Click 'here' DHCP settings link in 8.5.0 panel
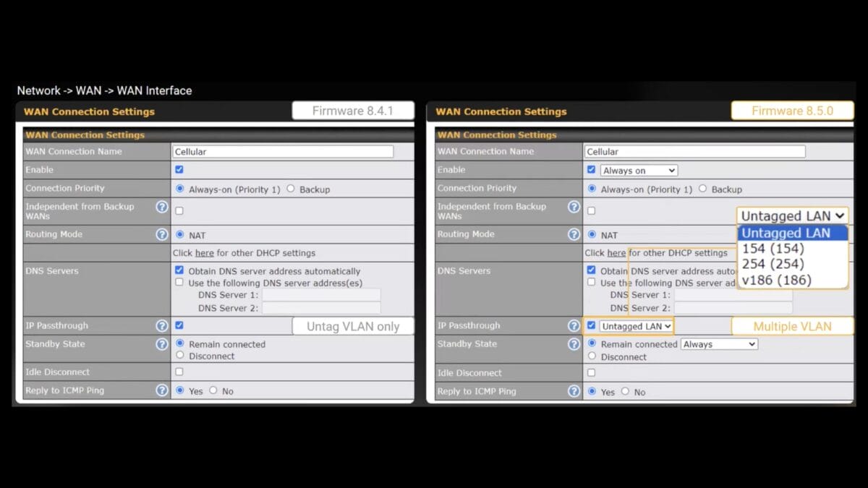The height and width of the screenshot is (488, 868). 616,253
